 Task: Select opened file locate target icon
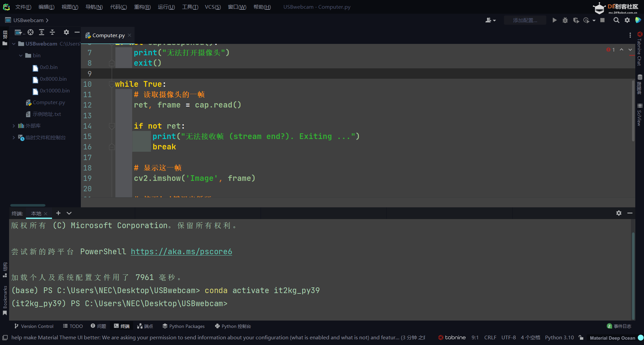point(31,32)
